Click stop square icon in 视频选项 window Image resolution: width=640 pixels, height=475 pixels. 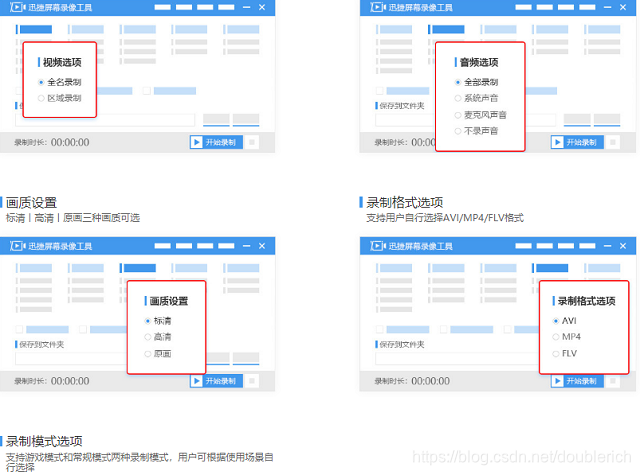point(252,142)
